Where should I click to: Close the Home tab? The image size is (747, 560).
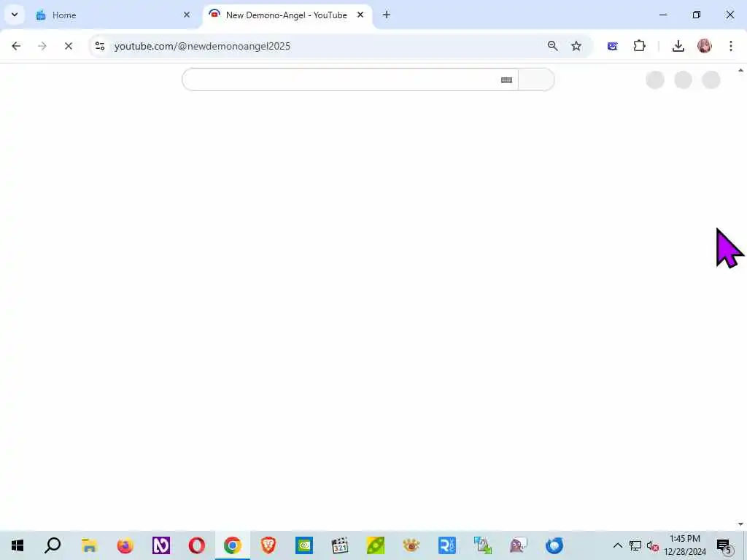point(187,15)
